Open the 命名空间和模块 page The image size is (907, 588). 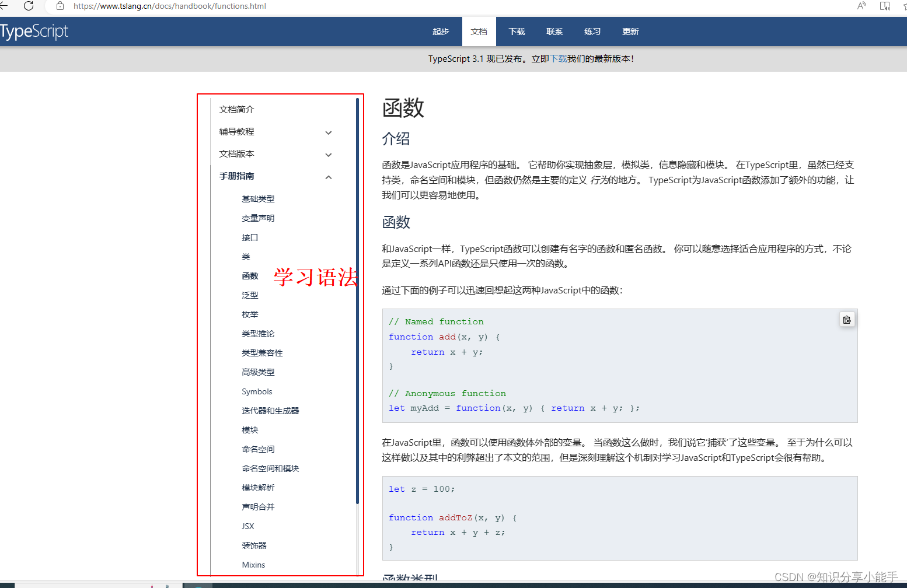pyautogui.click(x=270, y=468)
